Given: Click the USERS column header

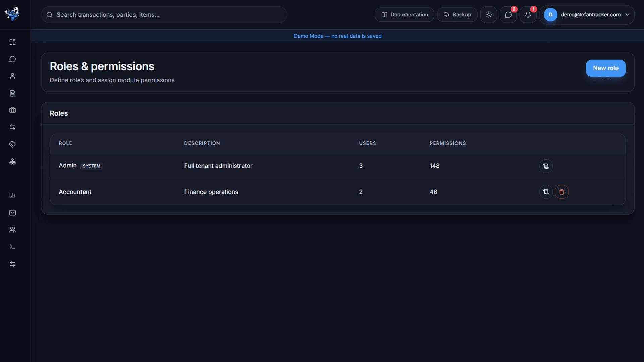Looking at the screenshot, I should point(367,143).
